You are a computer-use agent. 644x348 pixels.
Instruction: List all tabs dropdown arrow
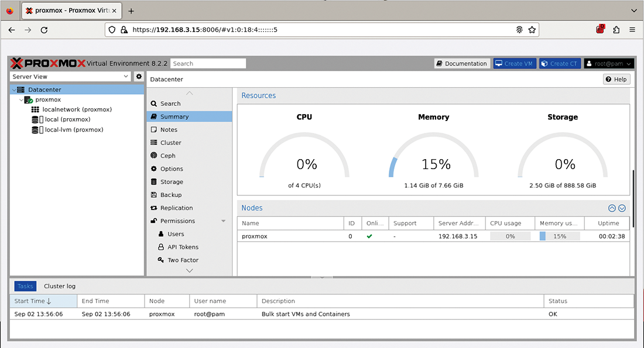[x=633, y=11]
